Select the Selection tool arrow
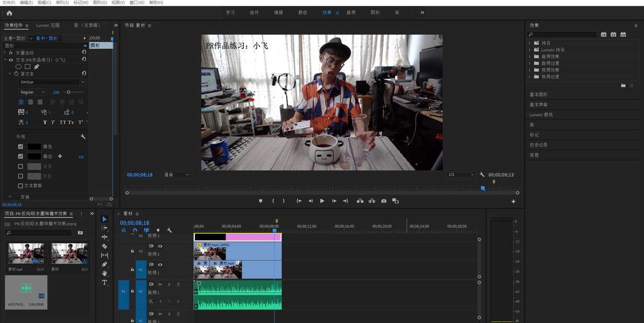The image size is (644, 323). click(104, 219)
